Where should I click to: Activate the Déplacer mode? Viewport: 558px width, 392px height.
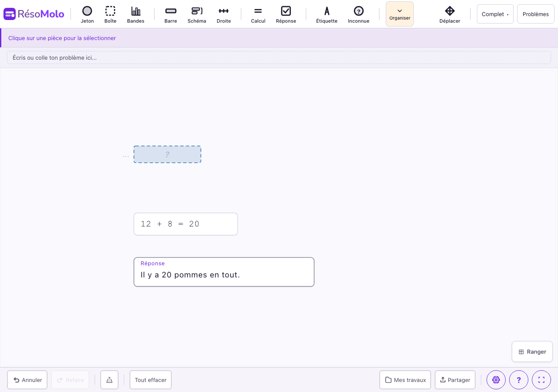coord(450,14)
